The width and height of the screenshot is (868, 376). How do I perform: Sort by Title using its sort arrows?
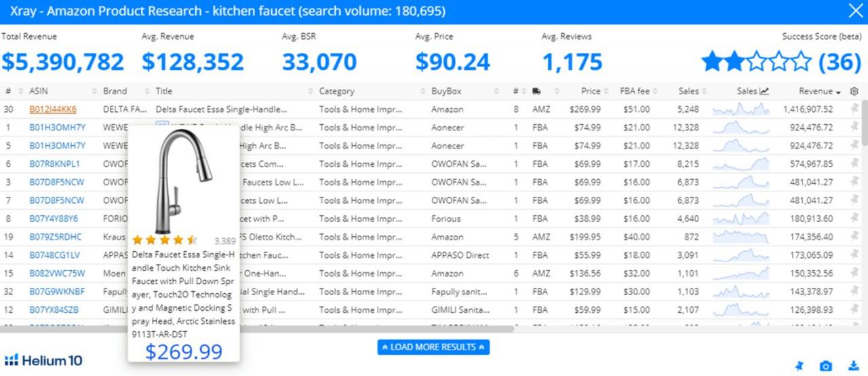point(311,91)
